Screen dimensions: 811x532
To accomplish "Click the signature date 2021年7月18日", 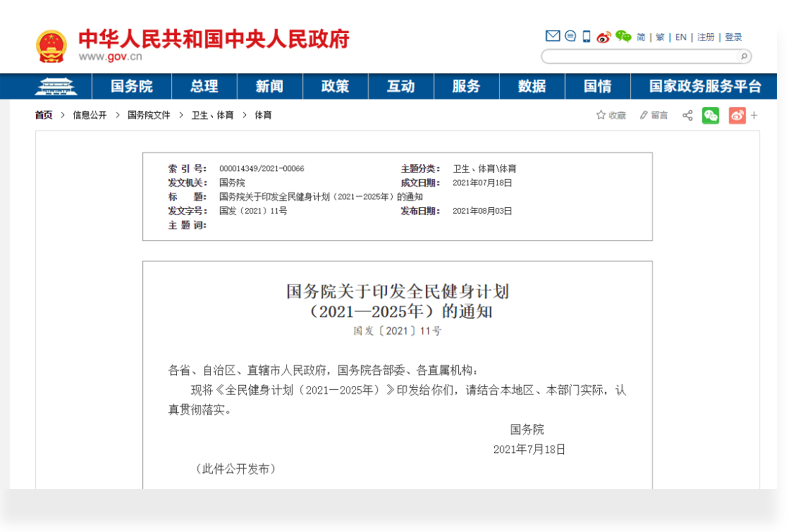I will pyautogui.click(x=529, y=449).
